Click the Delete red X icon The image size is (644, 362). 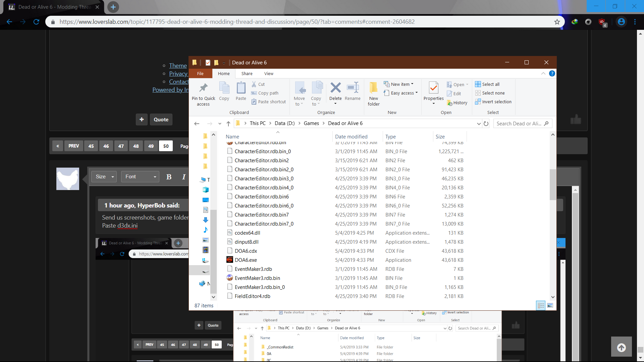335,88
